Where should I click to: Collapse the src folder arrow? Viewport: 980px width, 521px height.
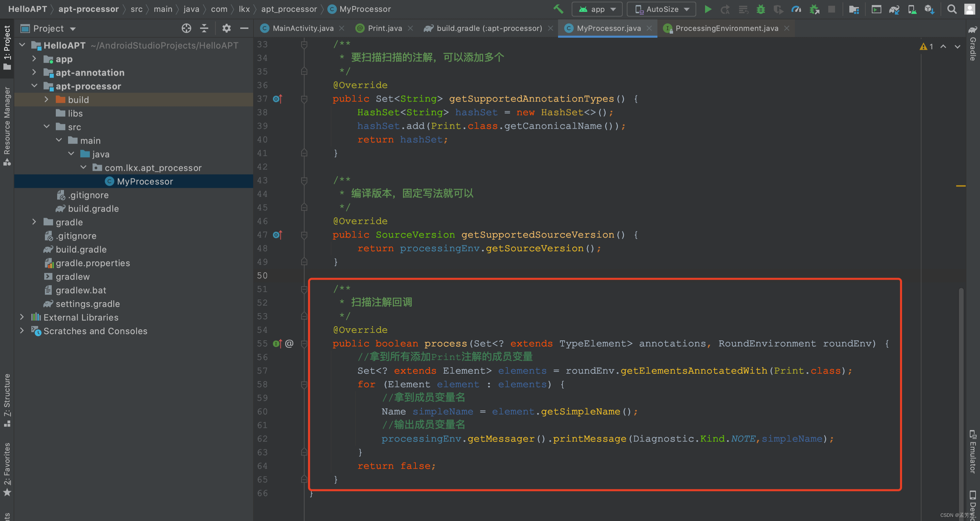tap(46, 126)
